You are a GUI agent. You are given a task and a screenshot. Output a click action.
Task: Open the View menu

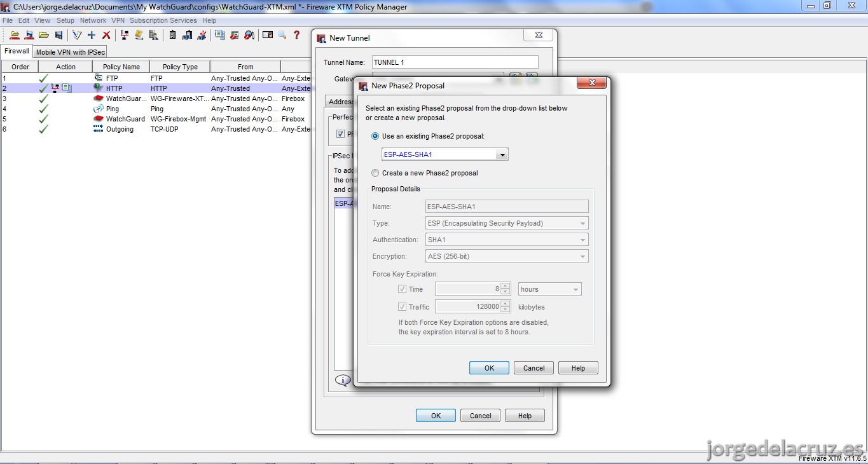point(42,20)
